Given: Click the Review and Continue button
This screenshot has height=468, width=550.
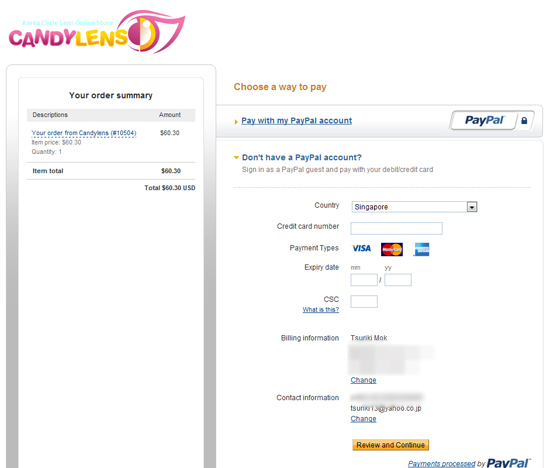Looking at the screenshot, I should coord(390,445).
